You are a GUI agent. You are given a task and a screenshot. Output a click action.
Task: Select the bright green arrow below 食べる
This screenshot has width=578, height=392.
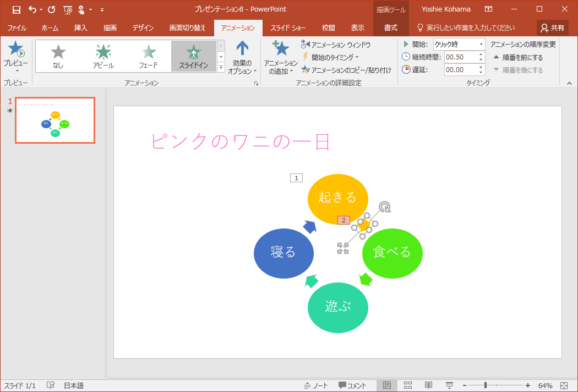pyautogui.click(x=366, y=280)
